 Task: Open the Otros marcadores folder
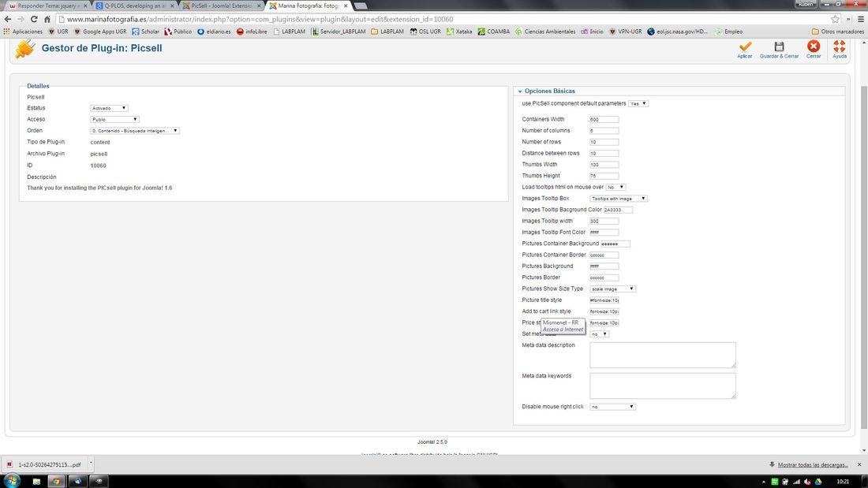tap(837, 32)
